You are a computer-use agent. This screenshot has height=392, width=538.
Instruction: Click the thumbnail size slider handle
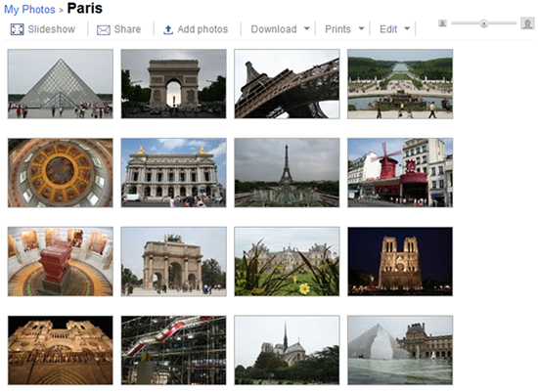(484, 23)
